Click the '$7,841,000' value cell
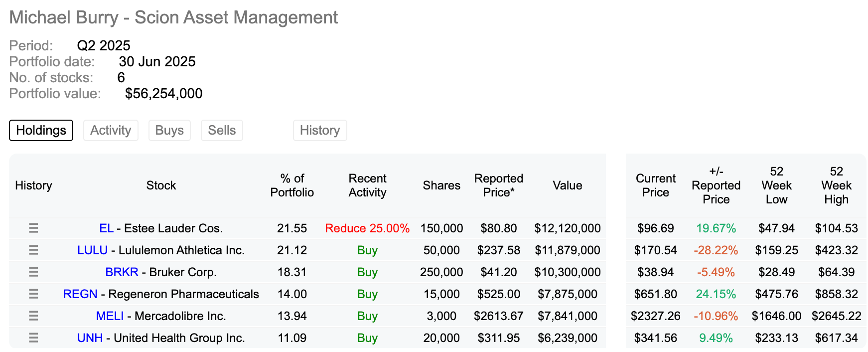 (568, 316)
